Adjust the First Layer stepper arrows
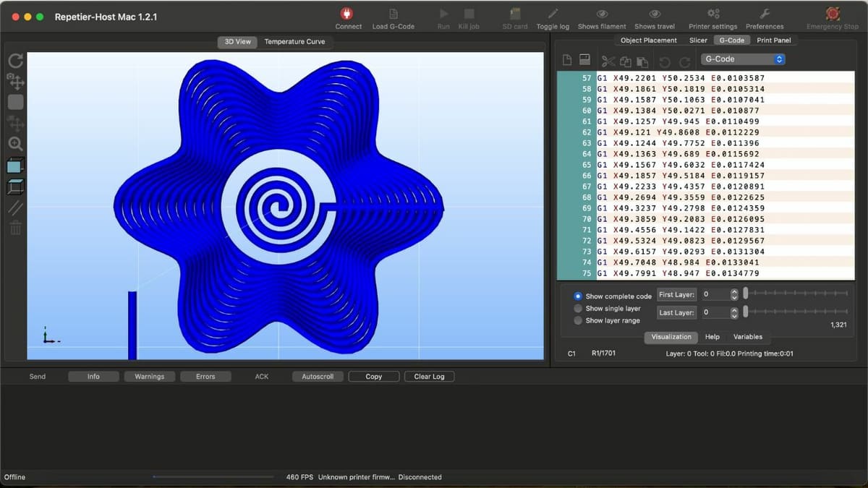This screenshot has width=868, height=488. click(734, 294)
